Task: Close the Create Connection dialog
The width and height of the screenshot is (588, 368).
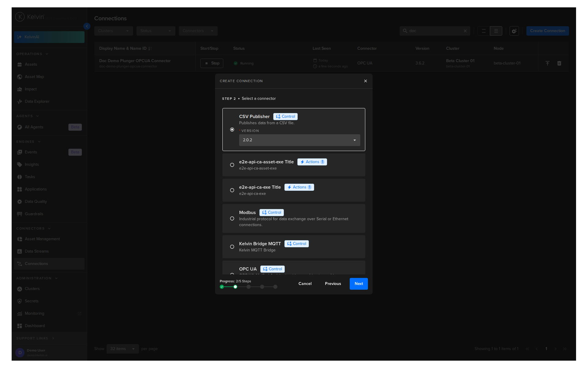Action: tap(365, 81)
